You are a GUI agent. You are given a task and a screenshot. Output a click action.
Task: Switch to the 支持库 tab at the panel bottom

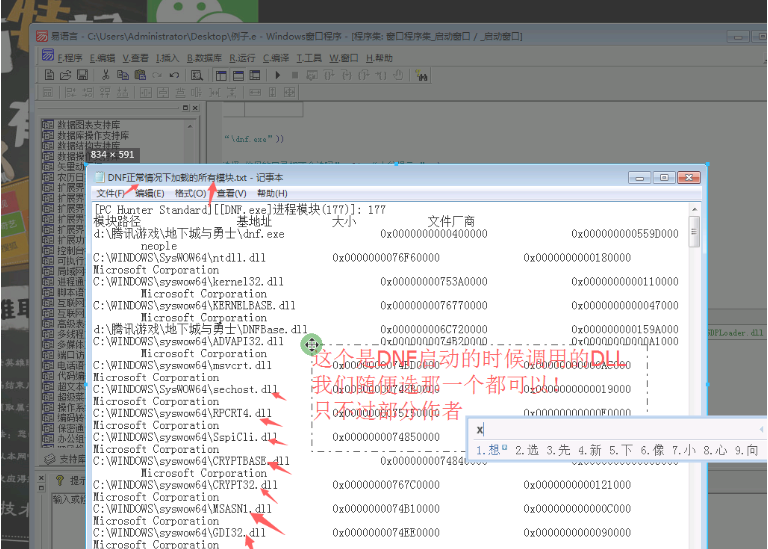pos(67,459)
